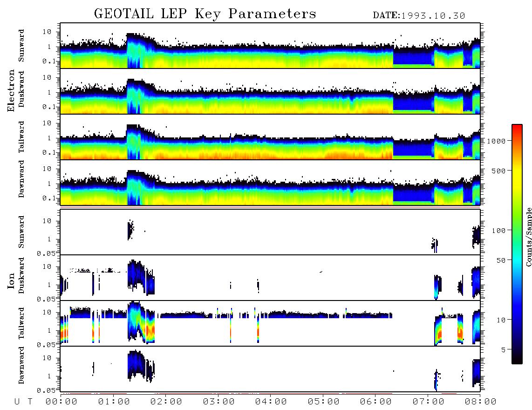
Task: Click the '00:00' time tick label
Action: 61,402
